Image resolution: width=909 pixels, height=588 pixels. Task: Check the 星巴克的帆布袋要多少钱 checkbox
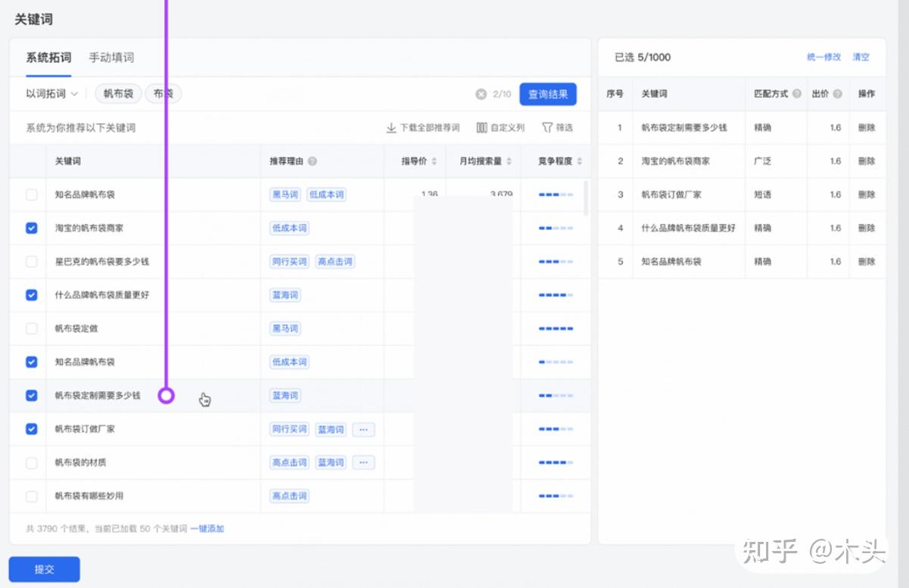pyautogui.click(x=32, y=262)
